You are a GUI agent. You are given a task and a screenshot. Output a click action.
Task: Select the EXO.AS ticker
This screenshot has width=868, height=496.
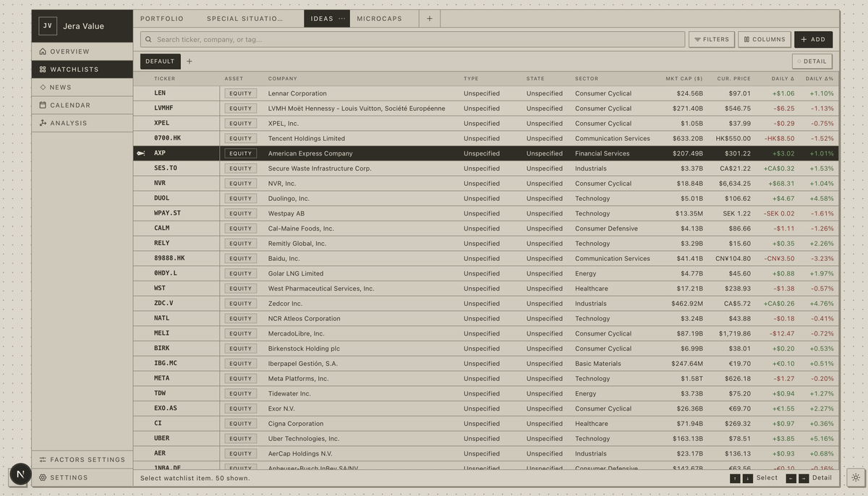(x=165, y=409)
